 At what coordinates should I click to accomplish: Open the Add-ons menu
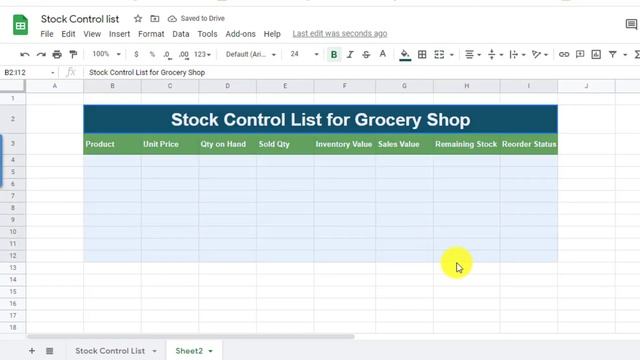[x=240, y=34]
